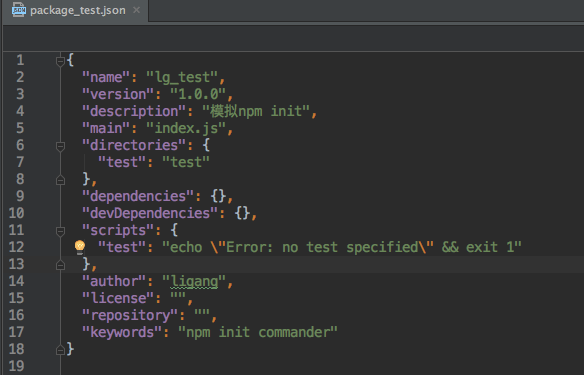
Task: Click the lightbulb intention icon on line 12
Action: [80, 247]
